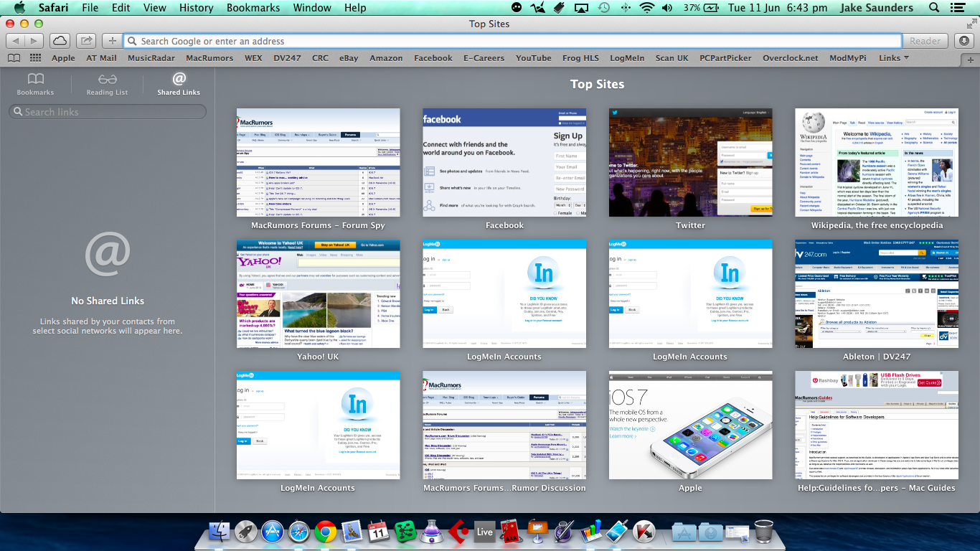
Task: Open the Window menu
Action: coord(312,8)
